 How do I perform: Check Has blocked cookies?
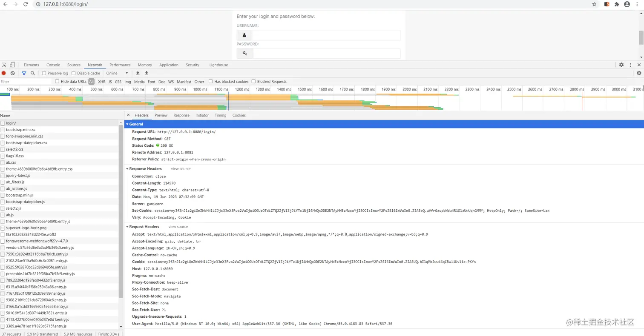210,81
